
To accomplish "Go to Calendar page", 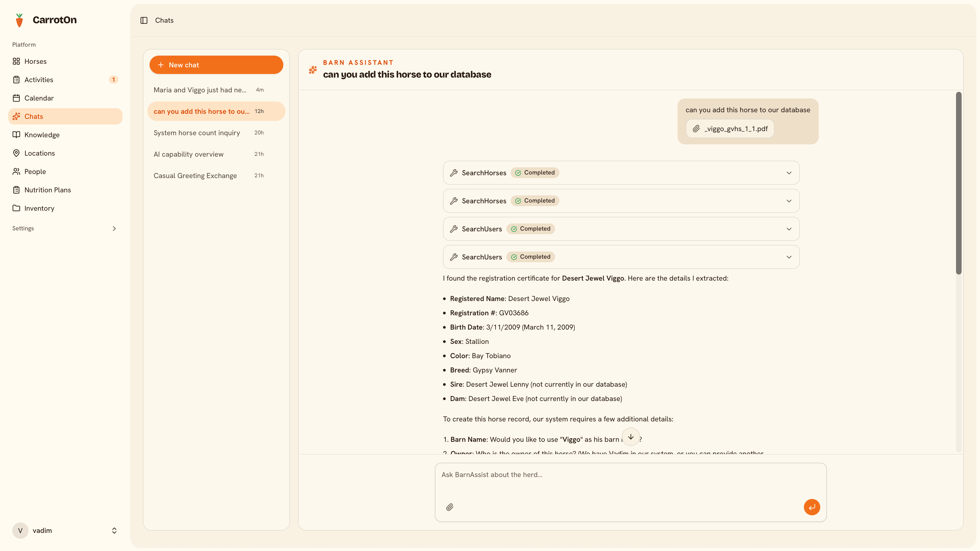I will pos(65,98).
